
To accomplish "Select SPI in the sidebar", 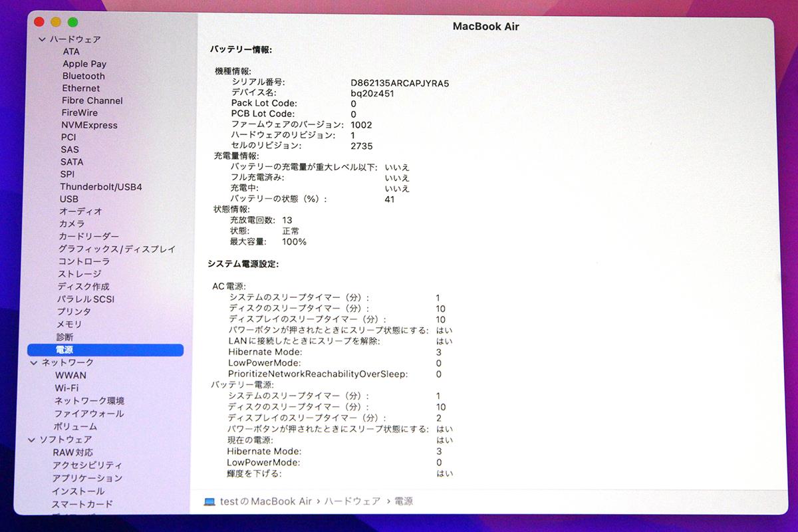I will point(67,174).
